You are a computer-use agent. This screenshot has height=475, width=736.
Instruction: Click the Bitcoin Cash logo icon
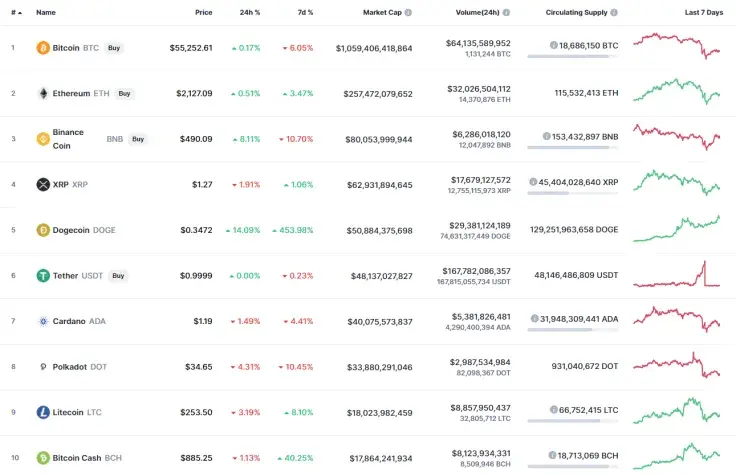[x=43, y=458]
